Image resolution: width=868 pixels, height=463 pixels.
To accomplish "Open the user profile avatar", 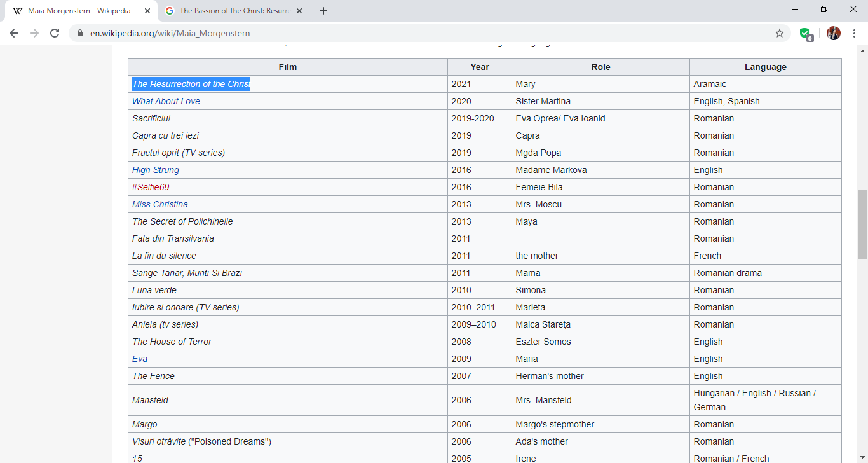I will click(x=834, y=33).
